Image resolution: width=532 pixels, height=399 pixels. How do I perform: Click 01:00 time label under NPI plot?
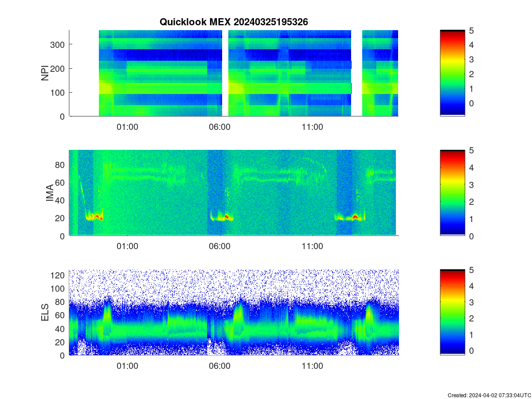click(127, 127)
